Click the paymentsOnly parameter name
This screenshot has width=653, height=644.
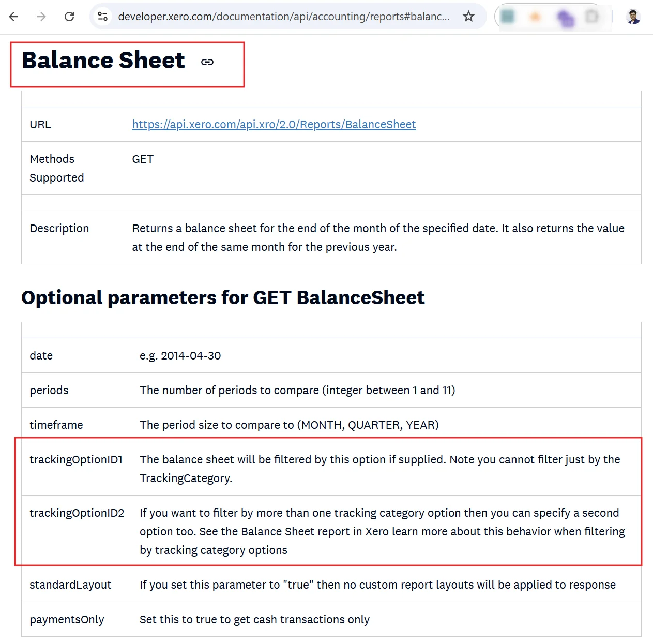67,619
